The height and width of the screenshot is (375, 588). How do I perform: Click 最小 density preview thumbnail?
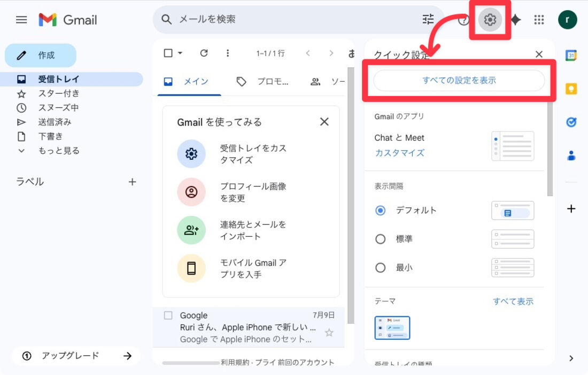point(513,268)
